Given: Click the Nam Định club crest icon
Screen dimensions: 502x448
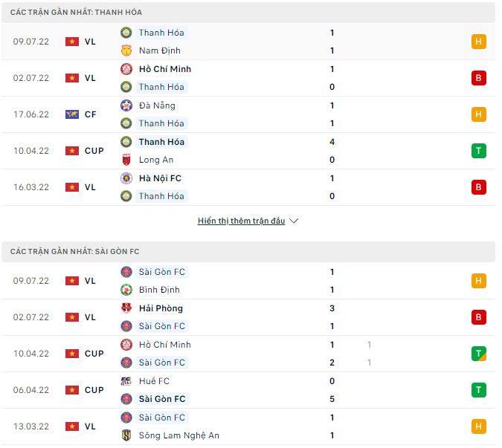Looking at the screenshot, I should (126, 51).
